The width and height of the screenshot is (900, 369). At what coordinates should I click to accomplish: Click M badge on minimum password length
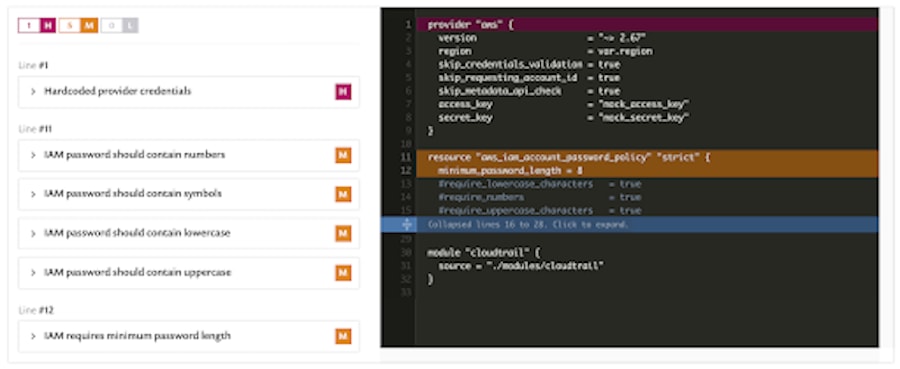343,336
